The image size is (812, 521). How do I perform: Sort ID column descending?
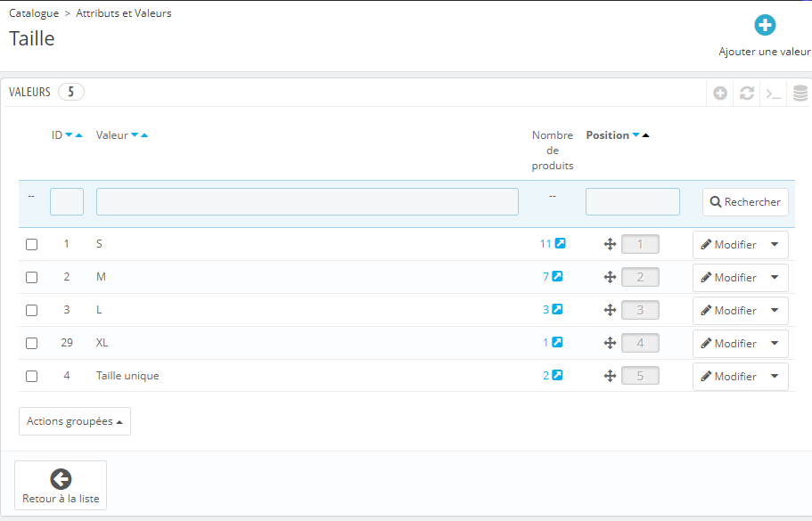[x=69, y=135]
